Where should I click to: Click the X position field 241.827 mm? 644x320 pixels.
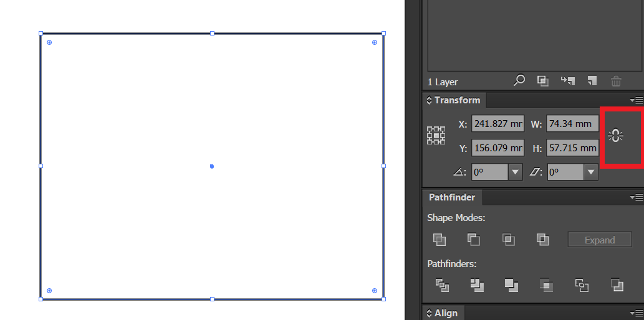(497, 123)
